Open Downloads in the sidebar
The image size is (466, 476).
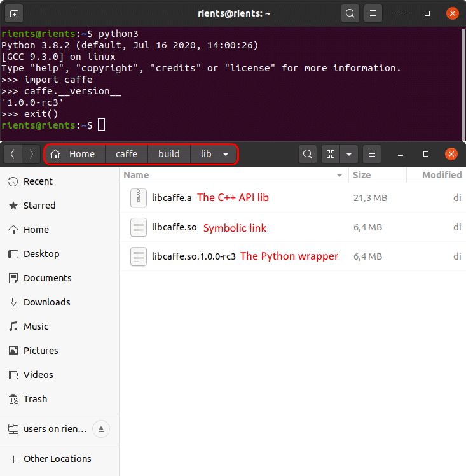point(59,302)
